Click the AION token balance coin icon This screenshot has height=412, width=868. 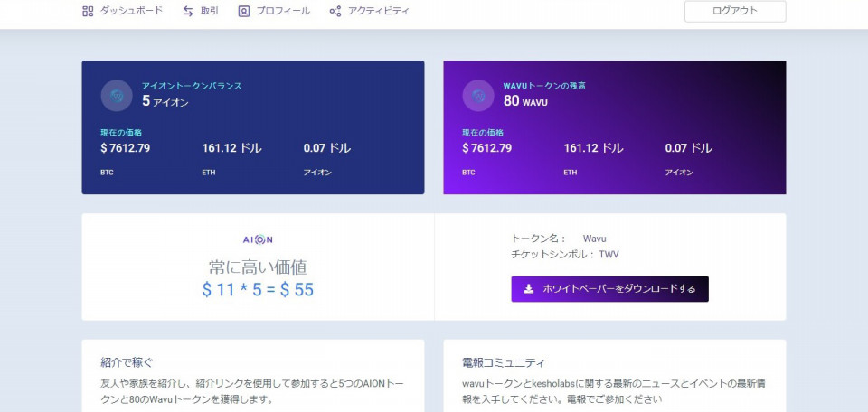(117, 96)
